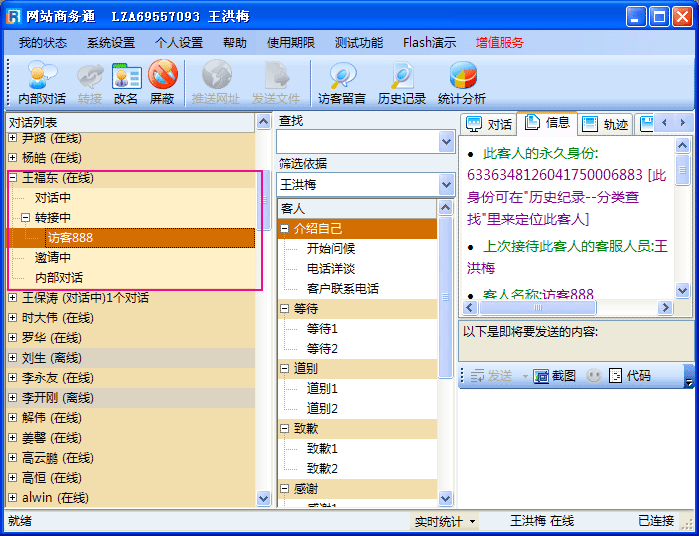Open 访客留言 visitor messages
Viewport: 699px width, 536px height.
(342, 83)
